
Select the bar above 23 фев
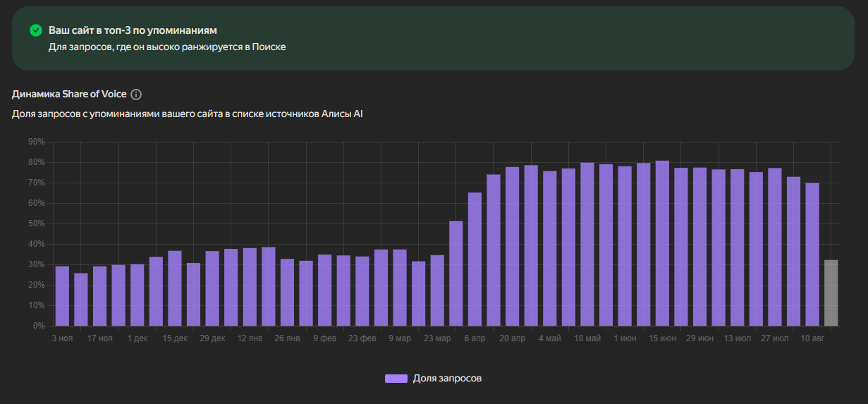[362, 291]
